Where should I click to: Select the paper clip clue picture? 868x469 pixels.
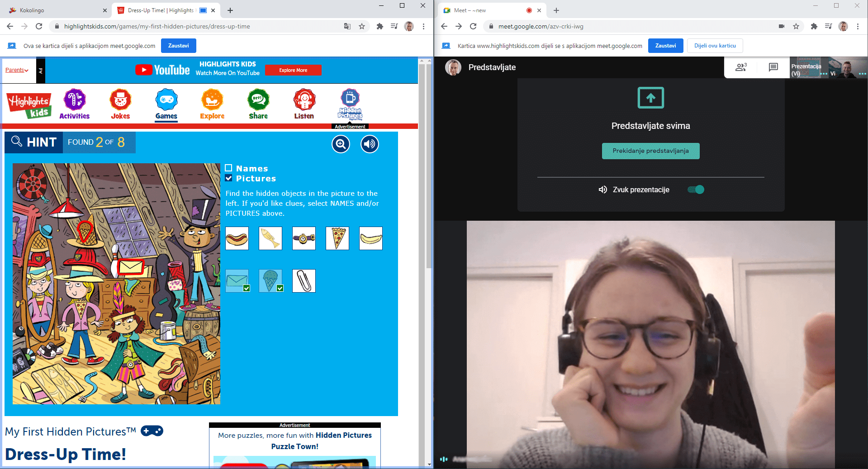coord(304,281)
